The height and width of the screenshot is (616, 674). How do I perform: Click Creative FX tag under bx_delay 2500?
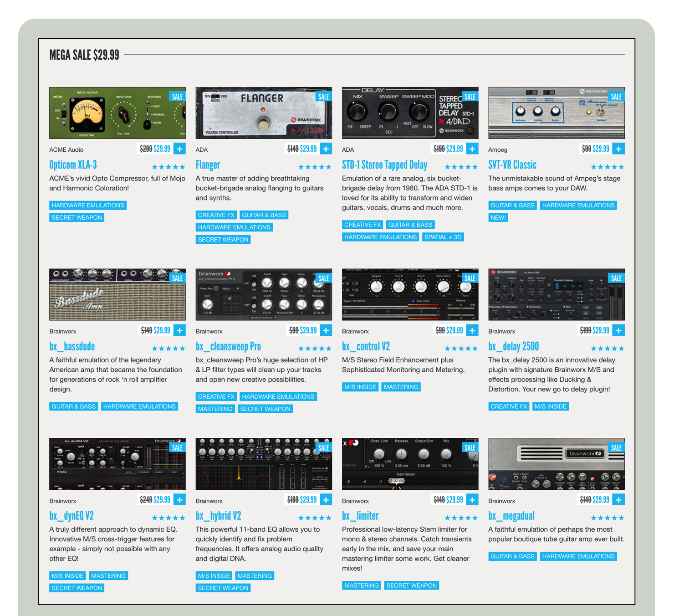pos(509,406)
